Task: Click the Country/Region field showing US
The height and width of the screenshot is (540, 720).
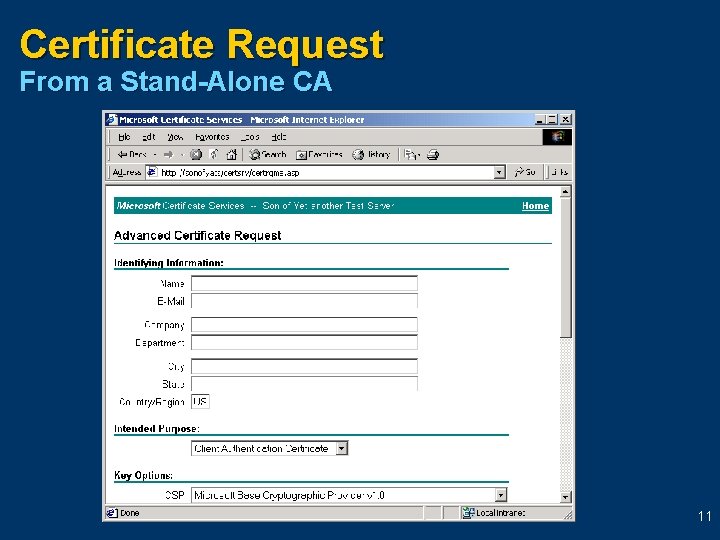Action: (x=200, y=402)
